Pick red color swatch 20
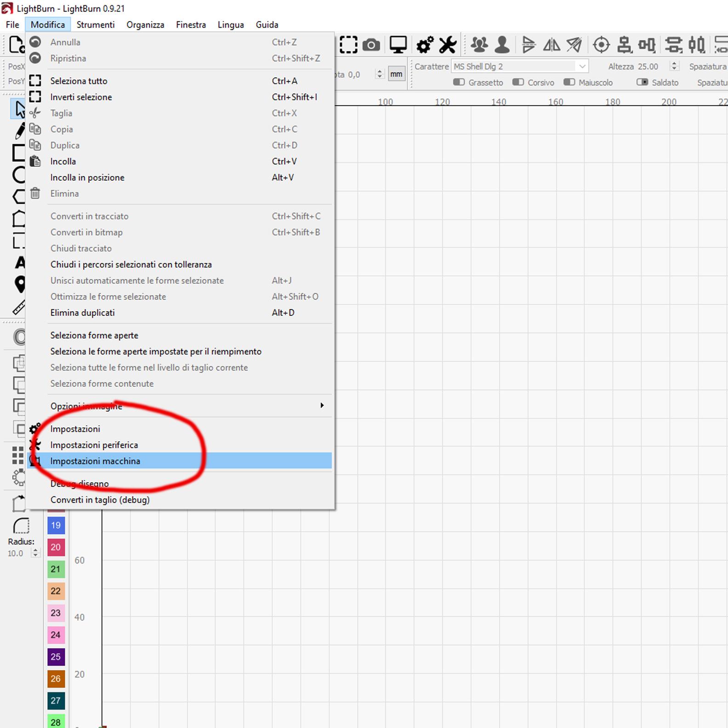The height and width of the screenshot is (728, 728). 56,547
